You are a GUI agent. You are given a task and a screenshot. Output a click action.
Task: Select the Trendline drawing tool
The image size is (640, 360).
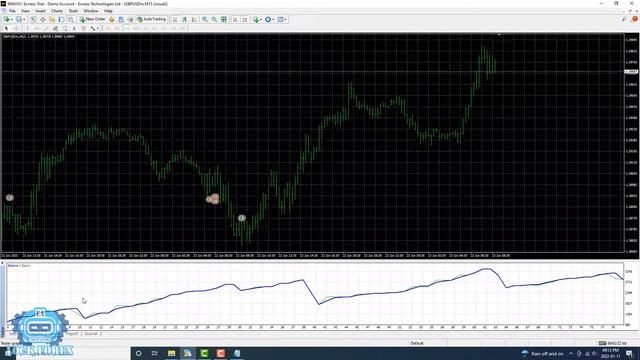(46, 28)
